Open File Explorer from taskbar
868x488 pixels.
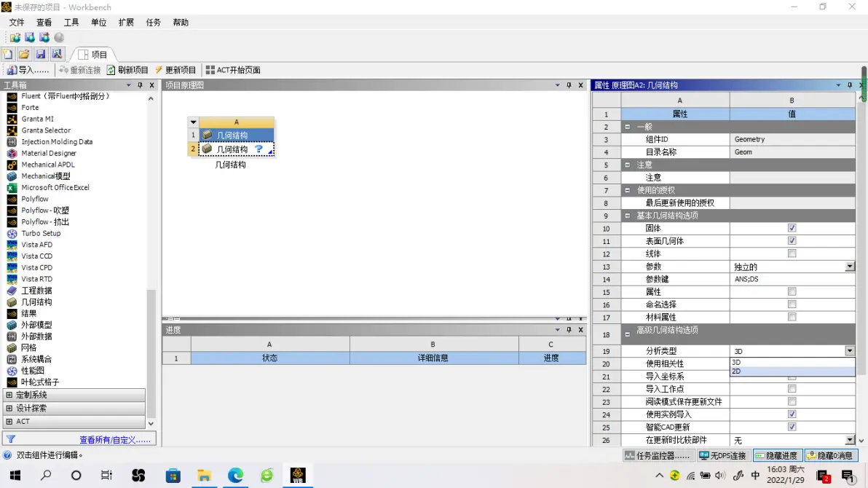pos(205,476)
